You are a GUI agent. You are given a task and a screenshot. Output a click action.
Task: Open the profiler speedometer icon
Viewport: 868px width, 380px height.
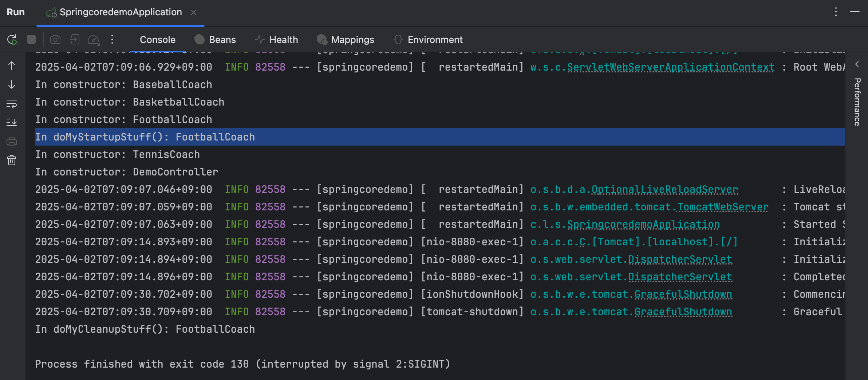pos(94,40)
